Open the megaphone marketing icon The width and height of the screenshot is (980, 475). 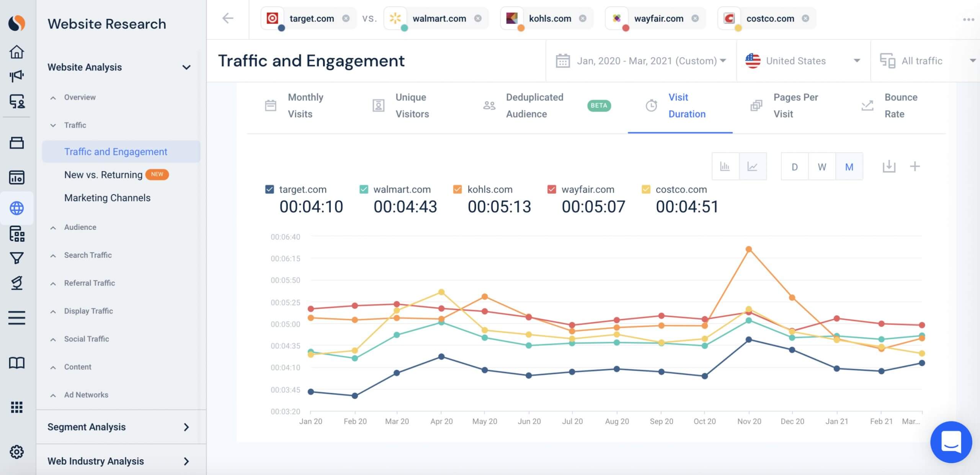tap(17, 76)
